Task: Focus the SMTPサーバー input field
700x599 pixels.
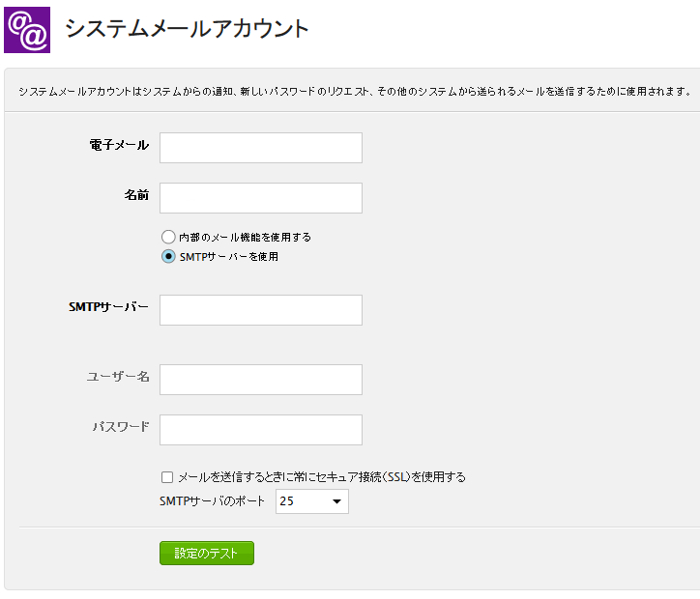Action: [x=261, y=310]
